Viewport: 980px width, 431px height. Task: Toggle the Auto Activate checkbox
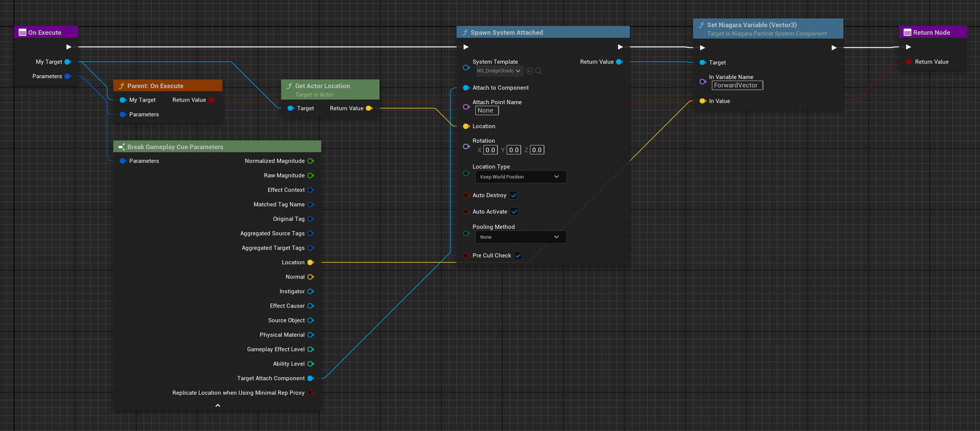pos(514,212)
